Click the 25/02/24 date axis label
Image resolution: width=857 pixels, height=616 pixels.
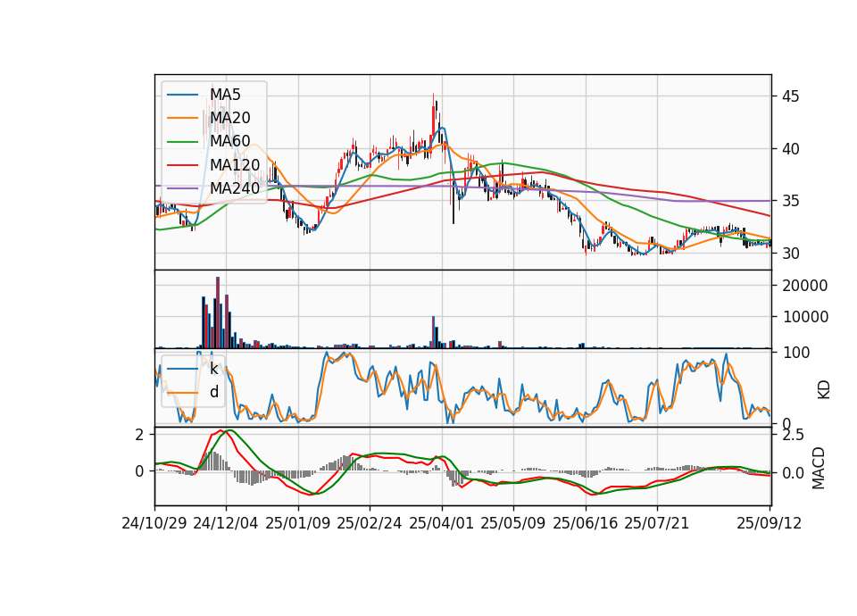(x=370, y=523)
